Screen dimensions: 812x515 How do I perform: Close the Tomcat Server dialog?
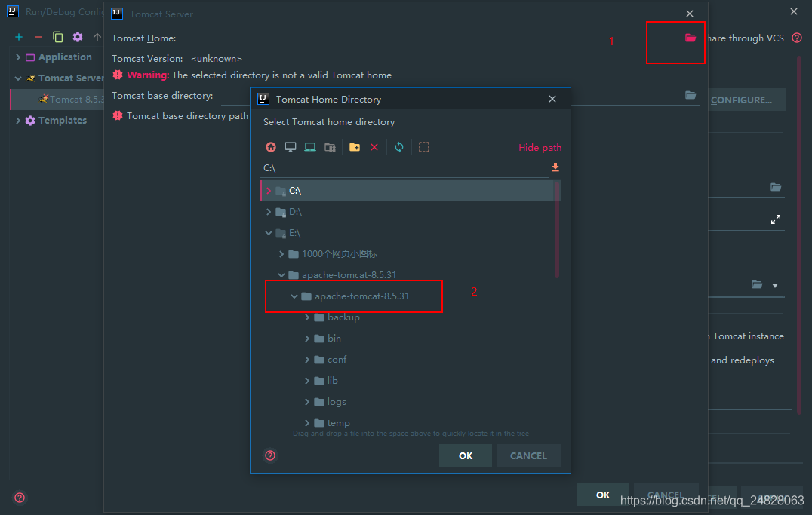point(690,14)
